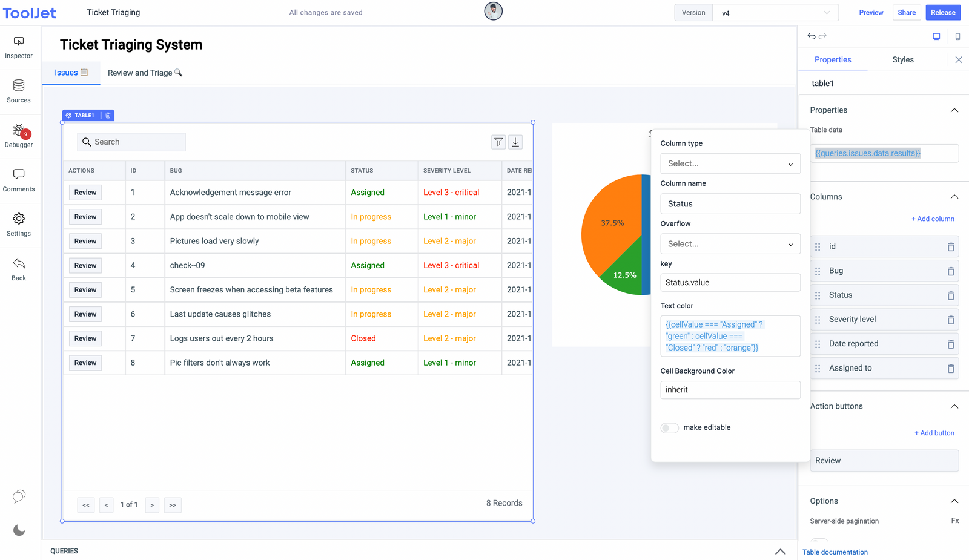The image size is (969, 560).
Task: Delete the Bug column
Action: pos(951,271)
